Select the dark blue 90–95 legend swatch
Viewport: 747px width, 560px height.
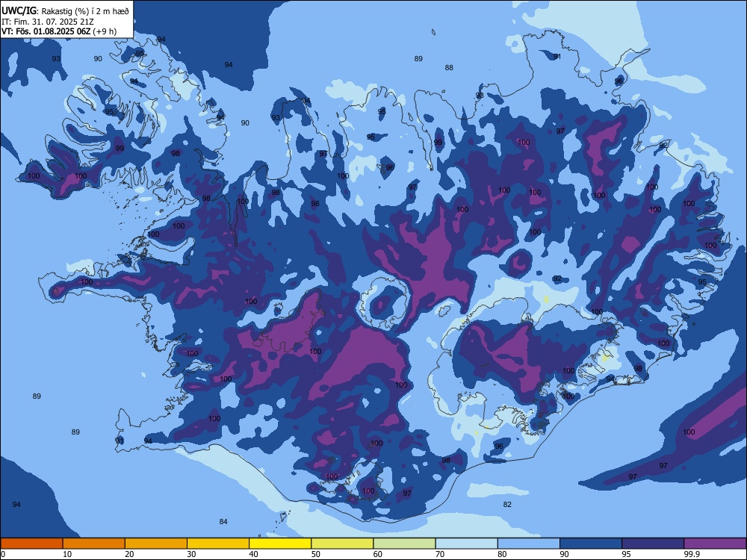point(591,544)
